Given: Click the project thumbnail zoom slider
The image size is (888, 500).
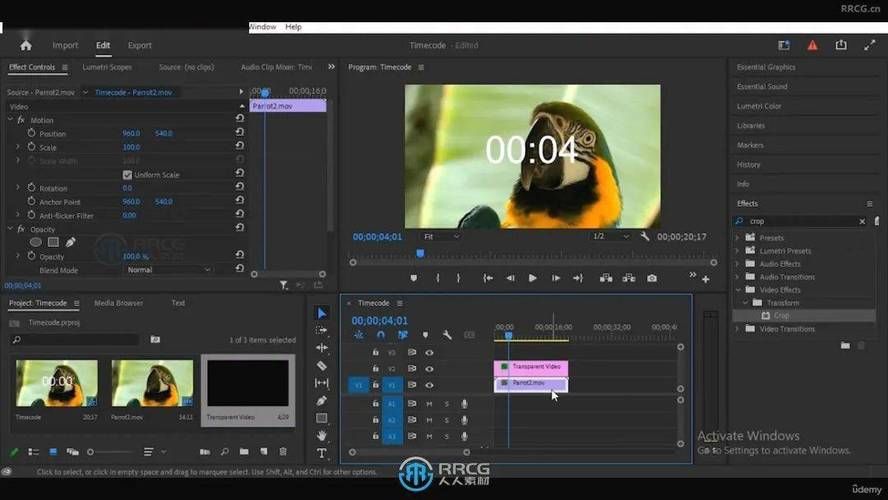Looking at the screenshot, I should coord(110,452).
